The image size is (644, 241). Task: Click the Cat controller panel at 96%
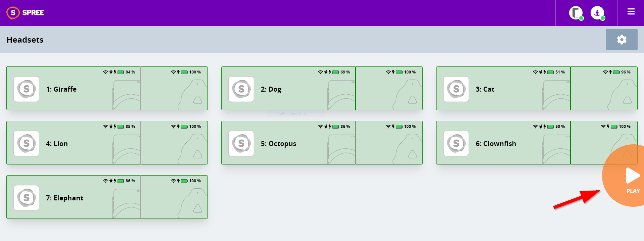604,89
